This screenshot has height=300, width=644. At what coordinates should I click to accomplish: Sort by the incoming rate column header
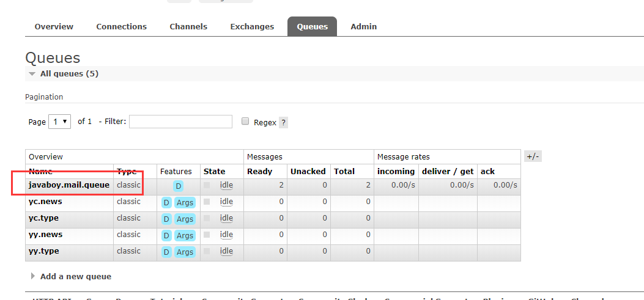[396, 172]
